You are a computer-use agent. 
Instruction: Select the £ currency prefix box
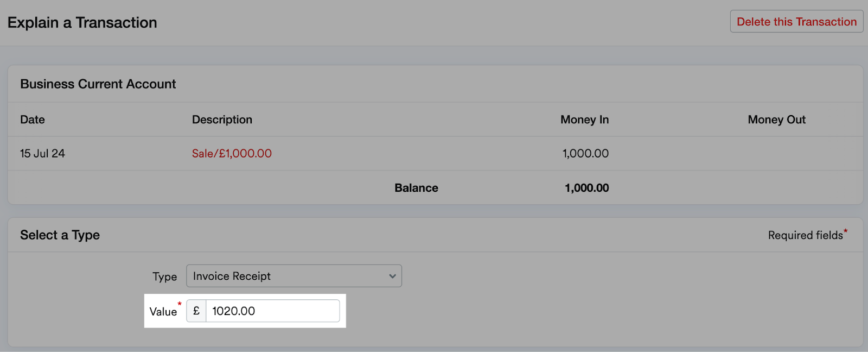[x=195, y=311]
